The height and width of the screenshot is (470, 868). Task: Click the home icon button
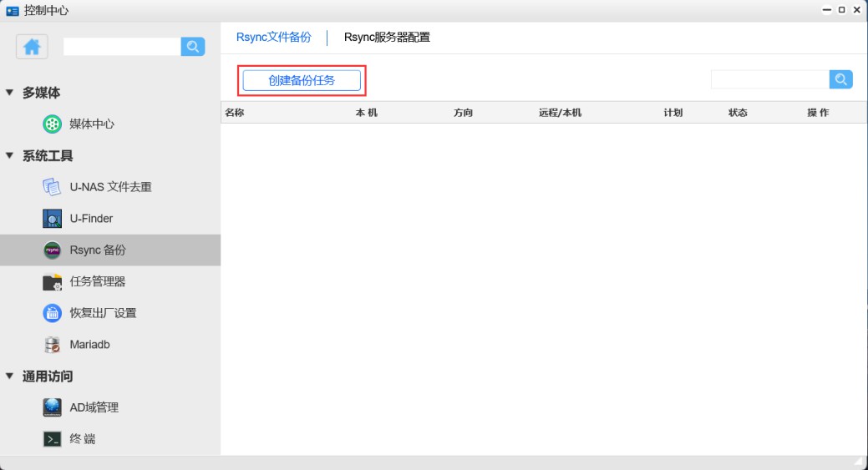(x=32, y=47)
